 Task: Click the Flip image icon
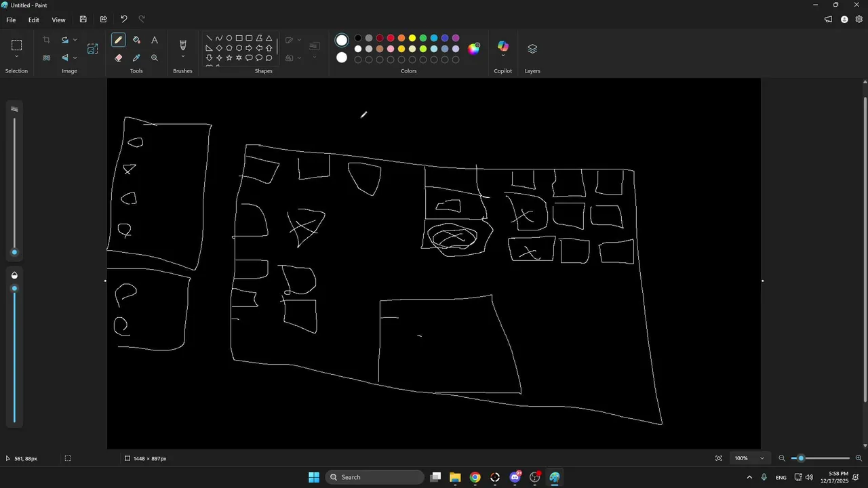point(65,58)
